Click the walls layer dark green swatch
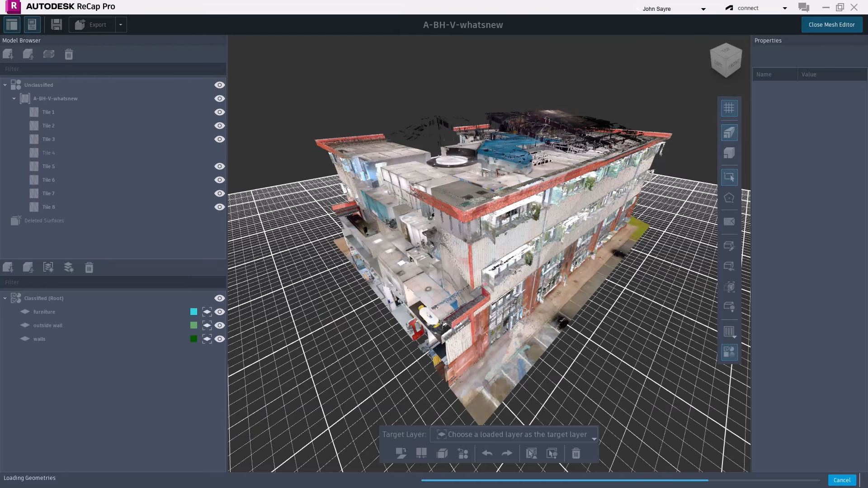 tap(193, 339)
